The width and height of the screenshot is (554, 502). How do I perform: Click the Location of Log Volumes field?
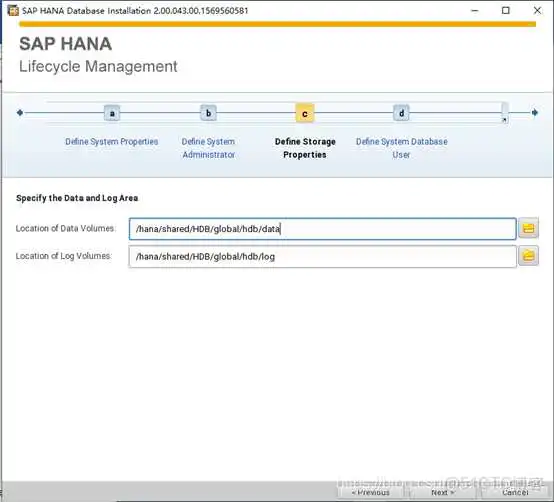[x=323, y=256]
